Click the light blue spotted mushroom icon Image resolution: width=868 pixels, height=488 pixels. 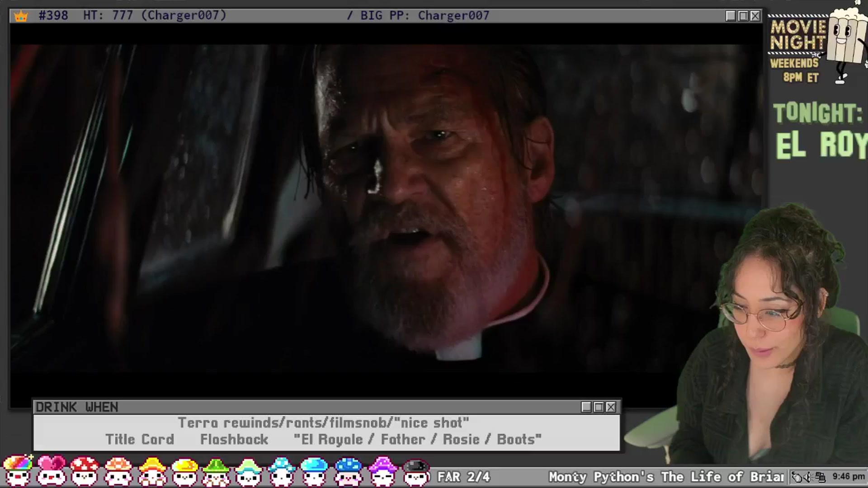point(281,470)
